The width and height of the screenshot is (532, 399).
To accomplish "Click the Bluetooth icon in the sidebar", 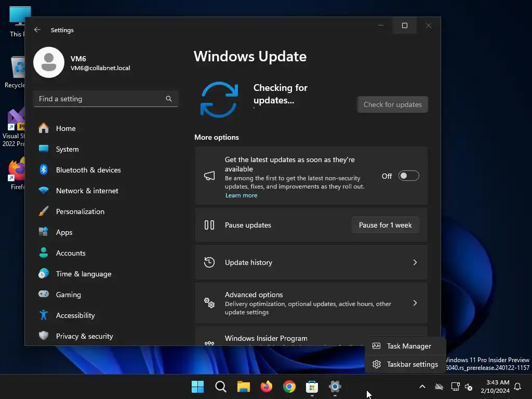I will tap(44, 170).
